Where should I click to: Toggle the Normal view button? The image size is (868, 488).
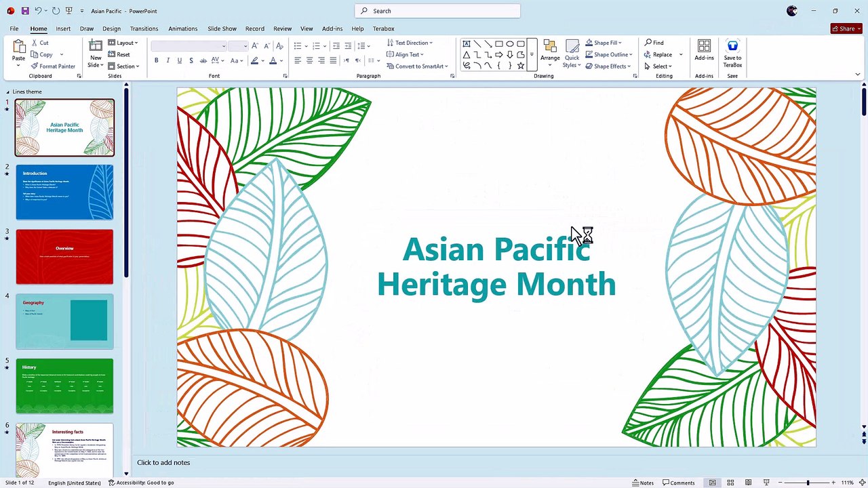click(712, 483)
